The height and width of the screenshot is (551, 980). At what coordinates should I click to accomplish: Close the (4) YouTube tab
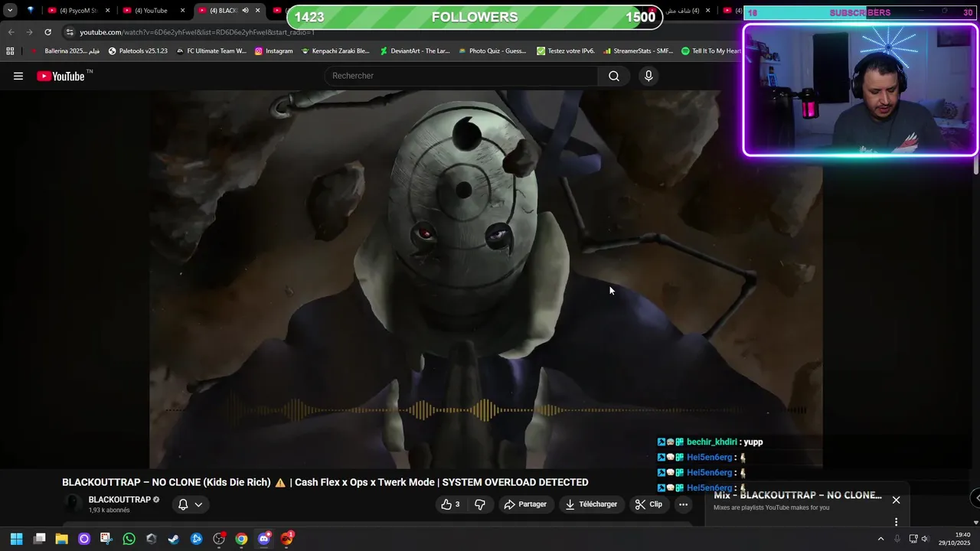(x=182, y=11)
